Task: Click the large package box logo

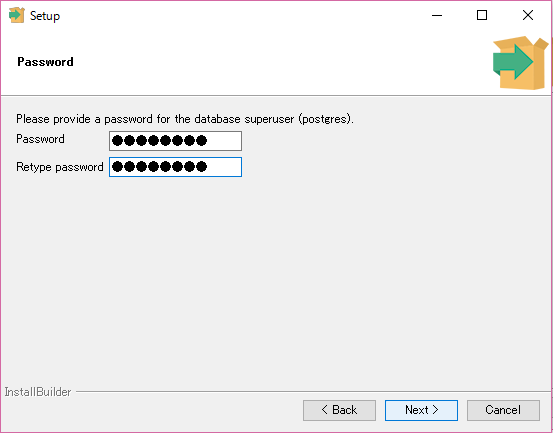Action: (x=521, y=63)
